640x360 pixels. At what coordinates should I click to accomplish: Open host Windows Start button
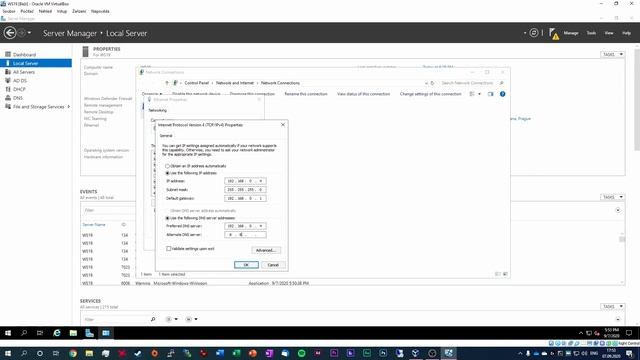coord(8,353)
